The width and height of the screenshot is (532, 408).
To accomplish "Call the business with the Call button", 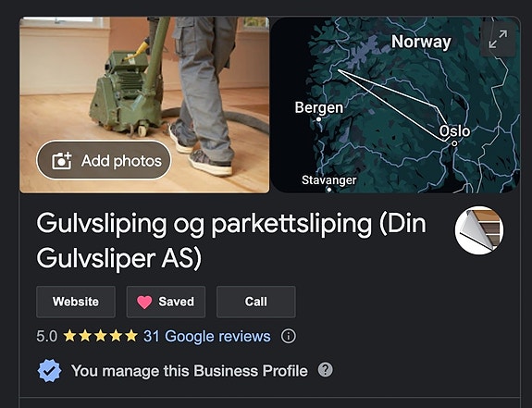I will (256, 302).
